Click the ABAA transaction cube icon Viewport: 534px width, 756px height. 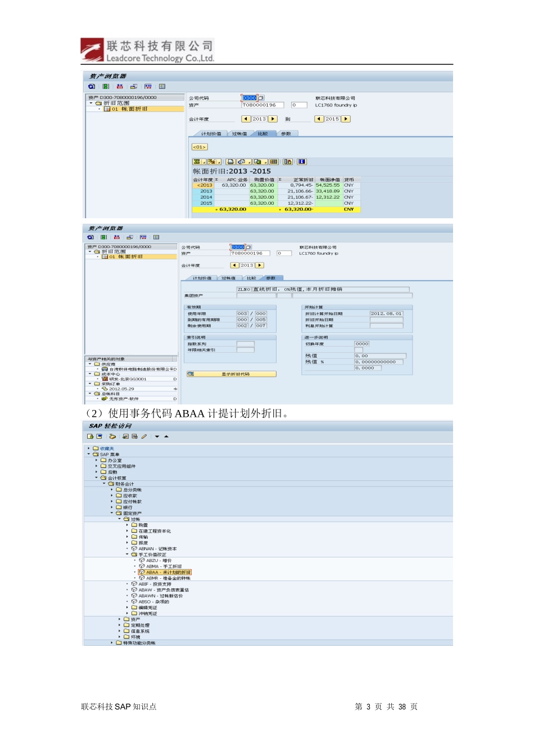click(142, 572)
